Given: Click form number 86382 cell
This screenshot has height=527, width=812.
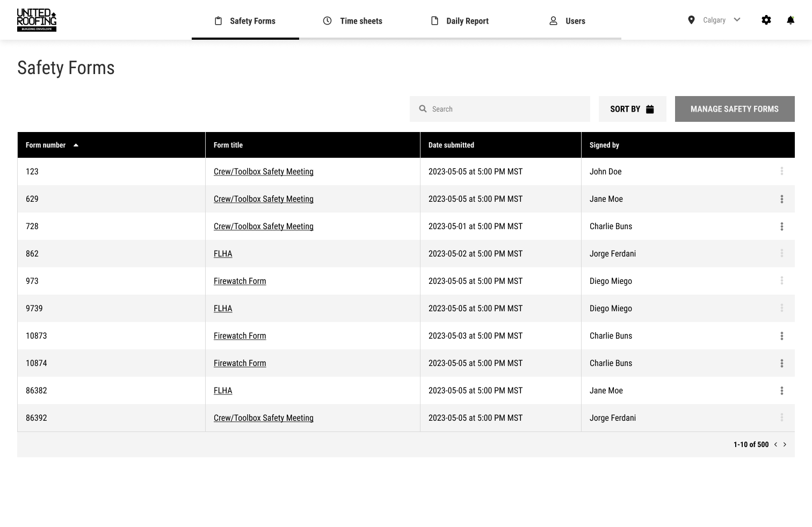Looking at the screenshot, I should (x=36, y=391).
